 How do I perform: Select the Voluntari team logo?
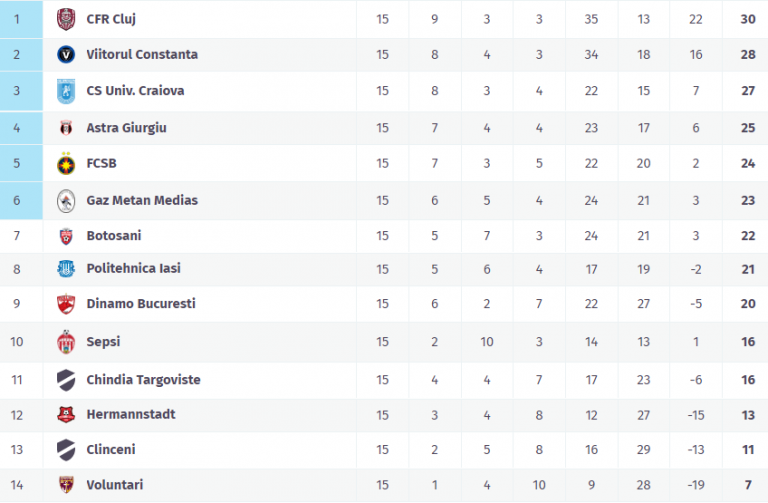66,485
